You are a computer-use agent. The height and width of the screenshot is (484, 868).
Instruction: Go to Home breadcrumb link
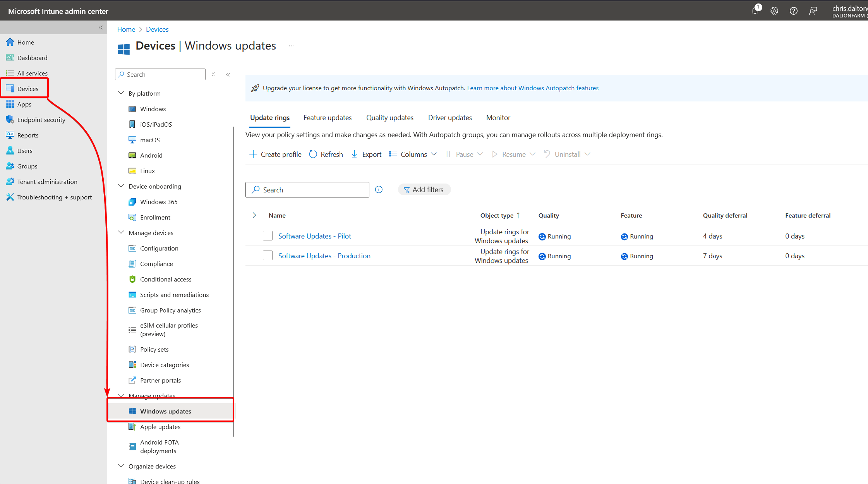pos(126,29)
